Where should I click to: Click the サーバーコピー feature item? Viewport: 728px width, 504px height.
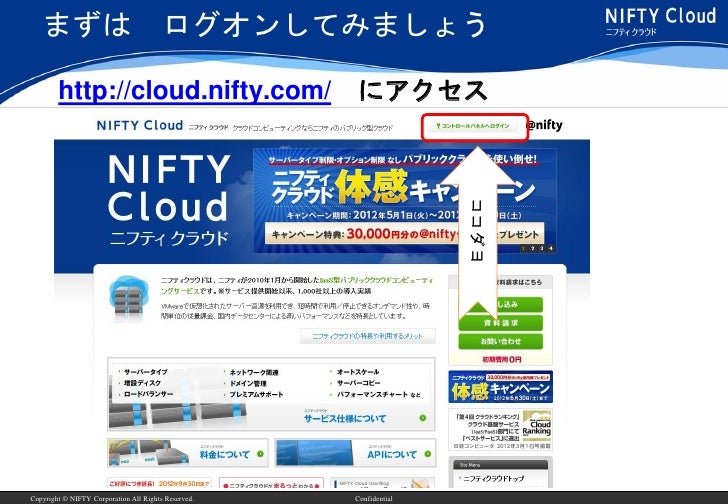click(358, 383)
